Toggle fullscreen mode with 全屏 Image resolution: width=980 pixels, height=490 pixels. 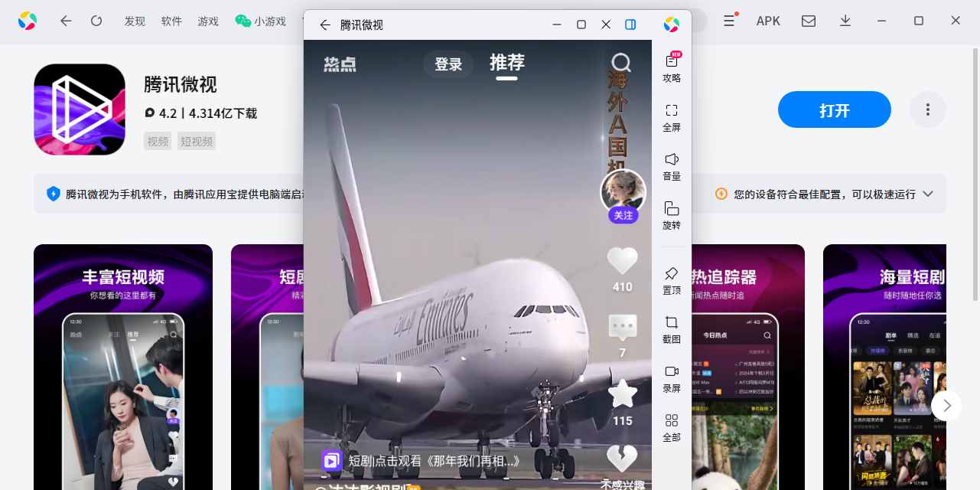[672, 117]
